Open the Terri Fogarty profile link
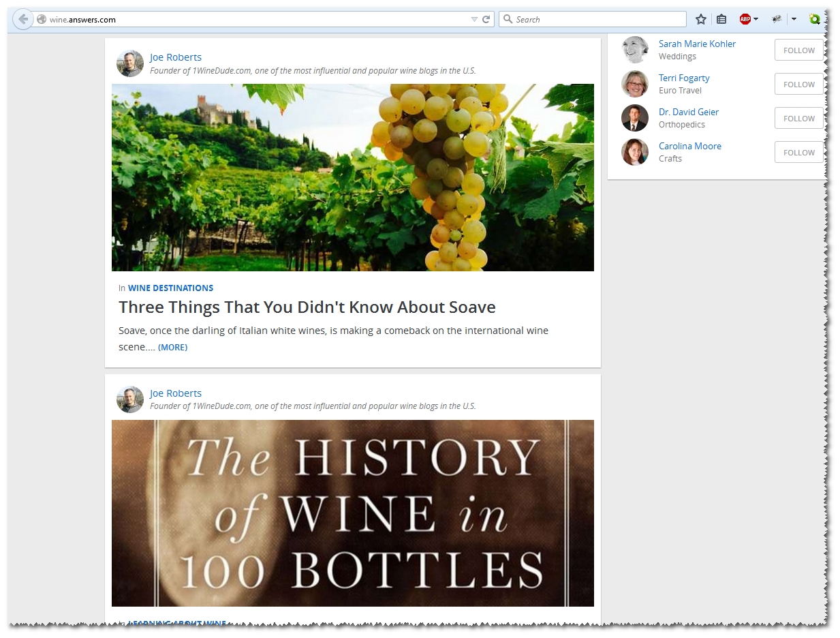This screenshot has height=638, width=840. (x=684, y=78)
